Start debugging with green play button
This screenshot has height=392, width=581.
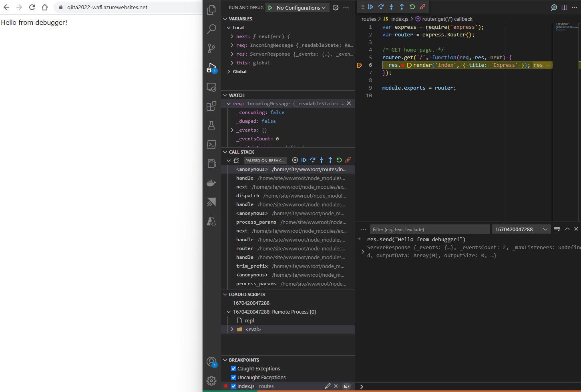coord(270,8)
